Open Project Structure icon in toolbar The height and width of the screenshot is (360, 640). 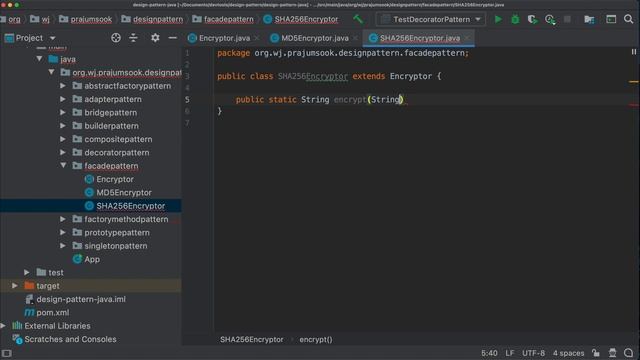(x=589, y=19)
